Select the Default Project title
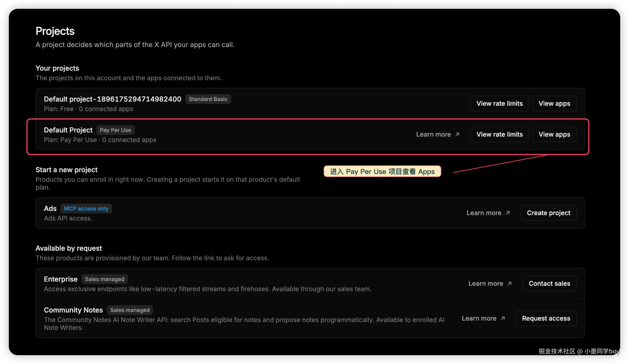The image size is (629, 364). coord(68,130)
